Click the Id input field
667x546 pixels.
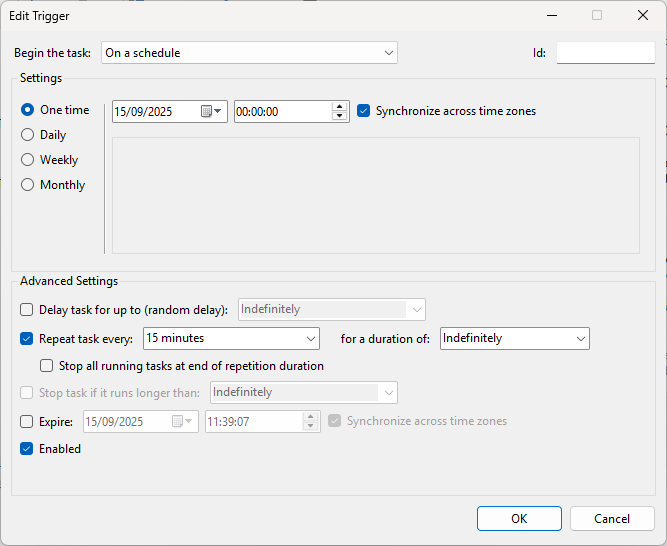tap(606, 53)
